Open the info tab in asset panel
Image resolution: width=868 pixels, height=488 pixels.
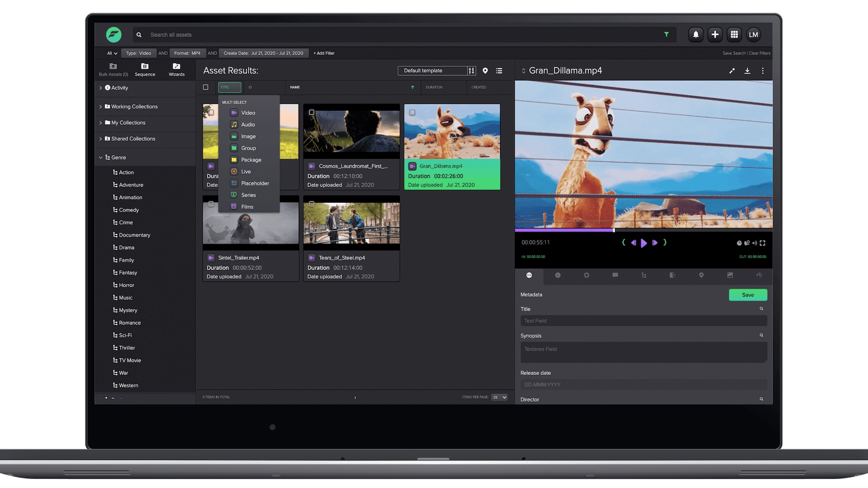click(x=558, y=275)
